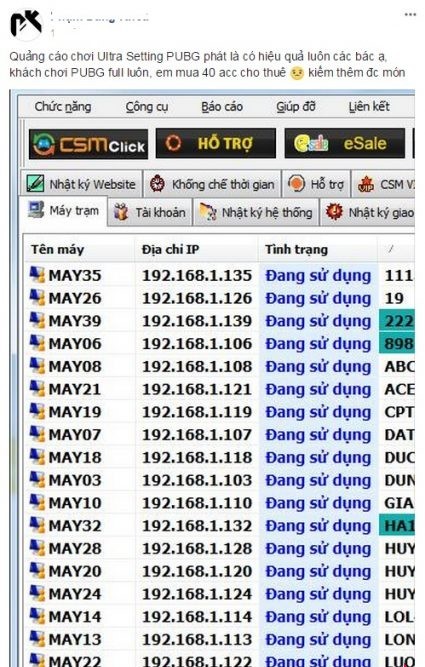Screen dimensions: 425x667
Task: Select the Nhật ký giao dịch tab
Action: (368, 212)
